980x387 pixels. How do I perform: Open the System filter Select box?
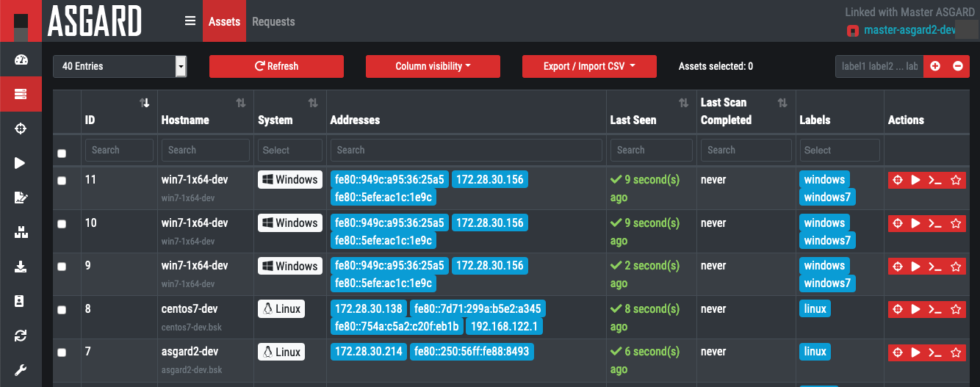point(290,150)
